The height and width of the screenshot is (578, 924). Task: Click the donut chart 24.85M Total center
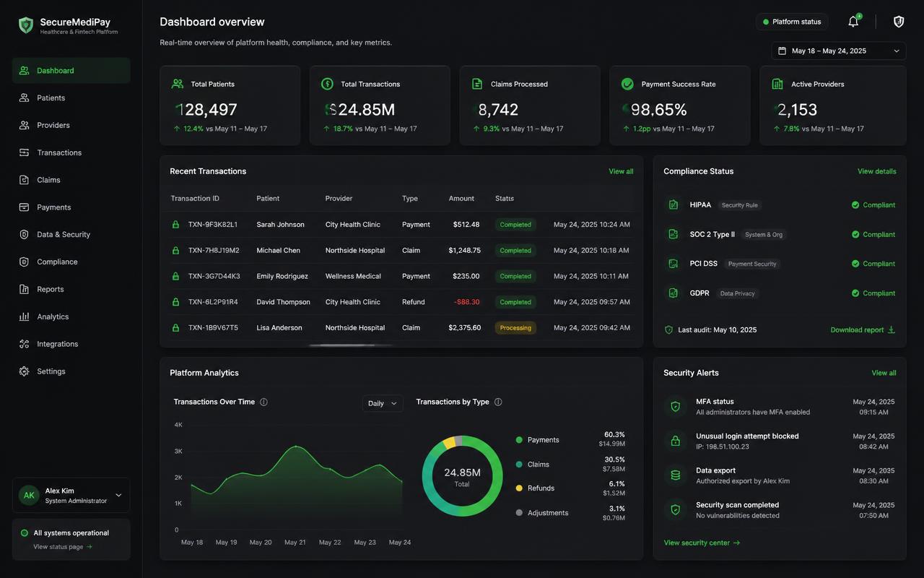462,477
